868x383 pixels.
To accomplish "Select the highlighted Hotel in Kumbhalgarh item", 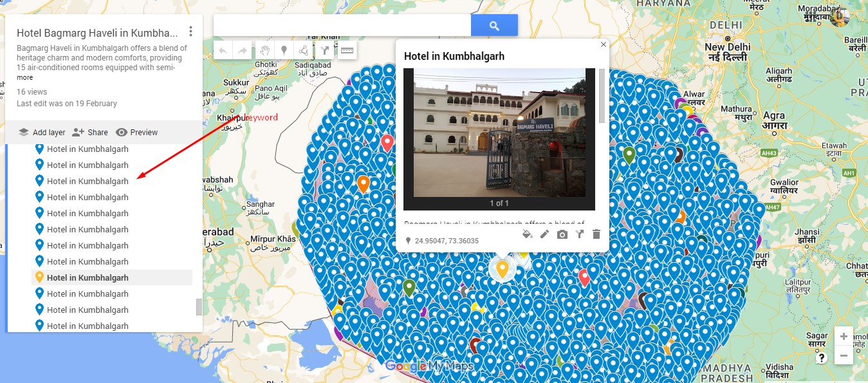I will tap(88, 277).
